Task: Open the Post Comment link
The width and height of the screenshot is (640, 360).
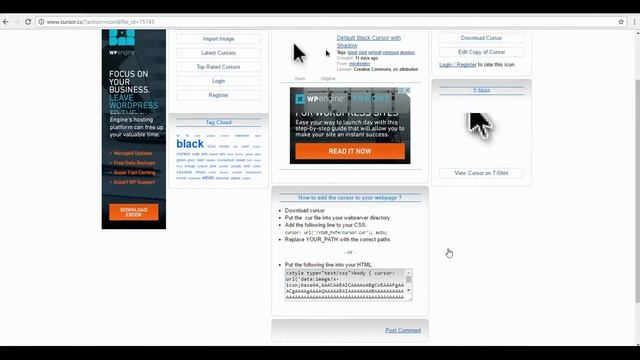Action: click(x=403, y=330)
